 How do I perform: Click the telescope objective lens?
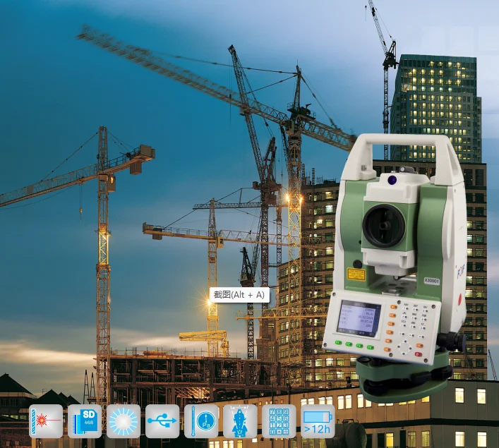click(x=383, y=226)
